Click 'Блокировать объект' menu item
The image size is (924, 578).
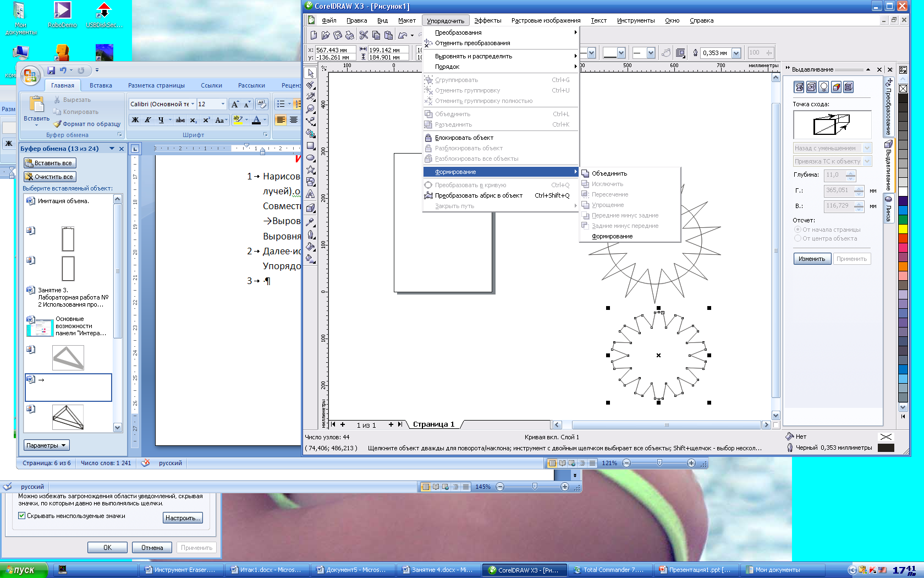[x=501, y=138]
